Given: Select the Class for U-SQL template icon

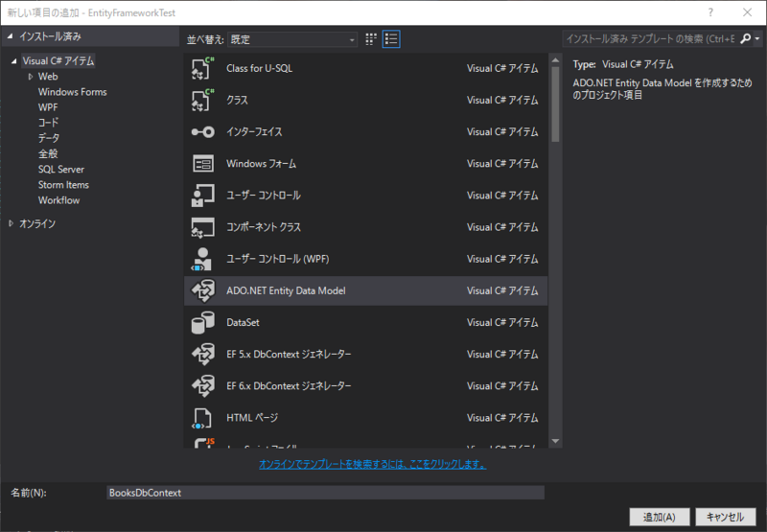Looking at the screenshot, I should 202,68.
